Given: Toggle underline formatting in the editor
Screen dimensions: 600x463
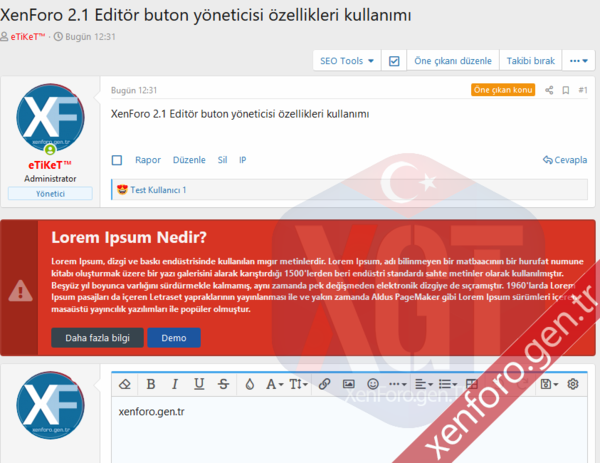Looking at the screenshot, I should point(199,384).
